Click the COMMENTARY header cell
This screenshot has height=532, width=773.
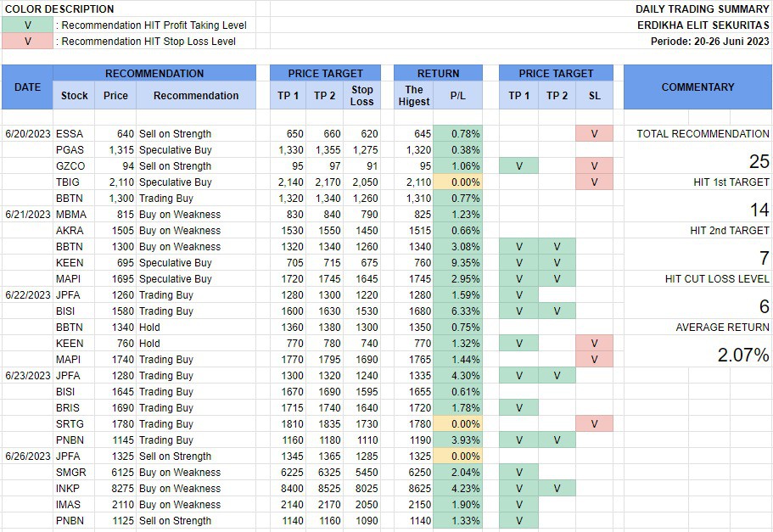click(x=697, y=87)
